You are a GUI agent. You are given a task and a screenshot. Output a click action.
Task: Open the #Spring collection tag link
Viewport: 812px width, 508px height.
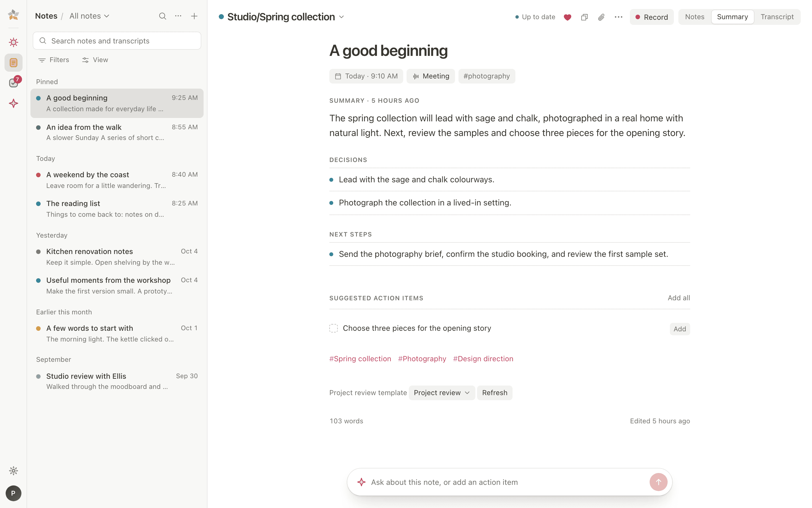(360, 358)
